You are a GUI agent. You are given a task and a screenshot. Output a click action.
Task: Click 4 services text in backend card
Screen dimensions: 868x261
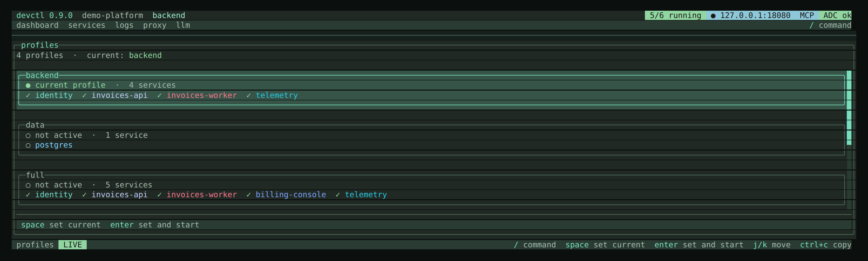152,85
